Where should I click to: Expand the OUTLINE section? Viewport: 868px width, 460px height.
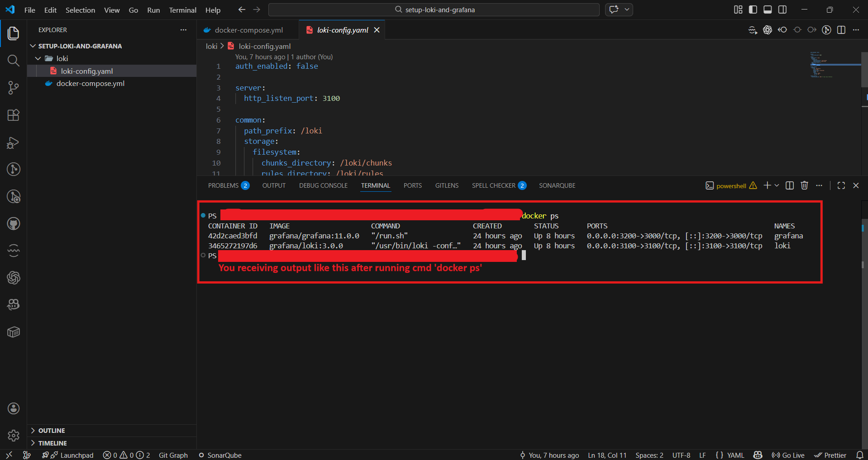[52, 431]
